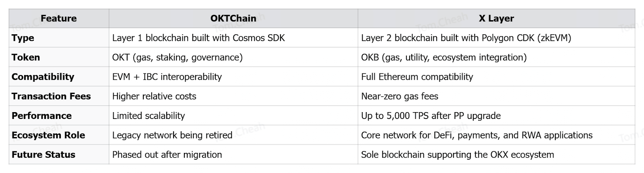Screen dimensions: 644x173
Task: Select the X Layer column header
Action: (x=496, y=19)
